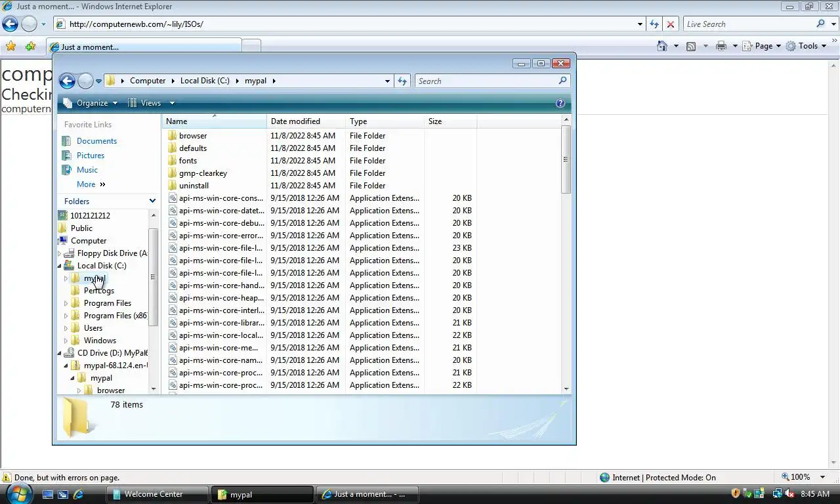Collapse the Local Disk (C:) tree node
The width and height of the screenshot is (840, 504).
click(60, 266)
